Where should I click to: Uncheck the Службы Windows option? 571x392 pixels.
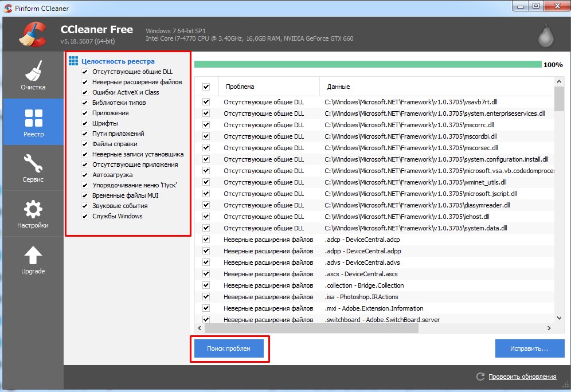pos(85,216)
